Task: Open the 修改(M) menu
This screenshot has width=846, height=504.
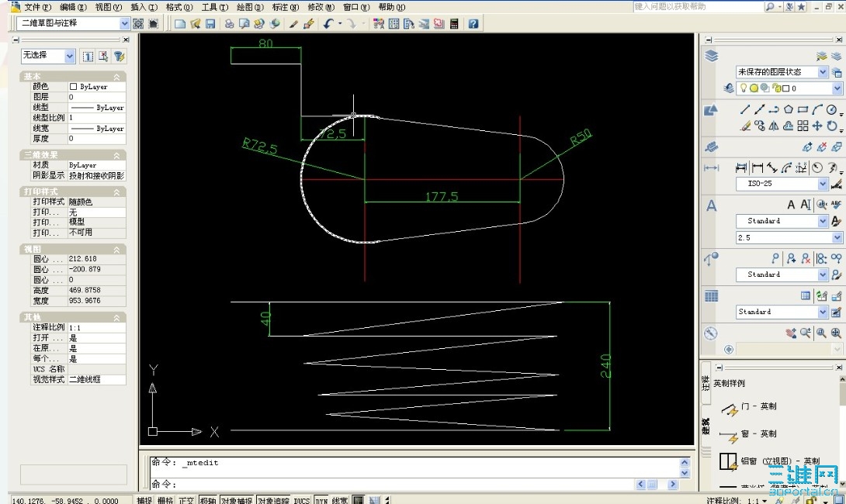Action: point(321,7)
